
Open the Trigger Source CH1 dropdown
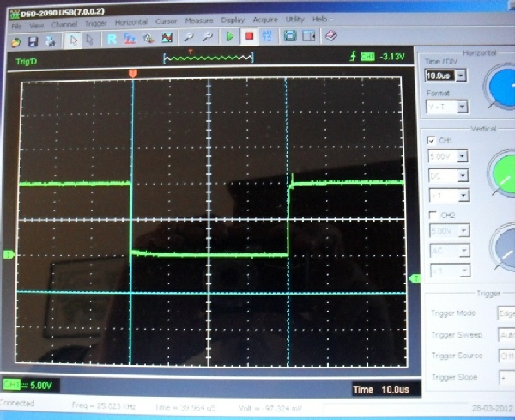click(x=507, y=356)
